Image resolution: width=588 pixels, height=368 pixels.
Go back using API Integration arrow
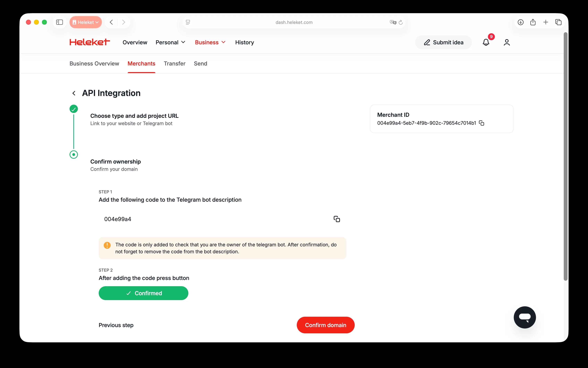(74, 93)
